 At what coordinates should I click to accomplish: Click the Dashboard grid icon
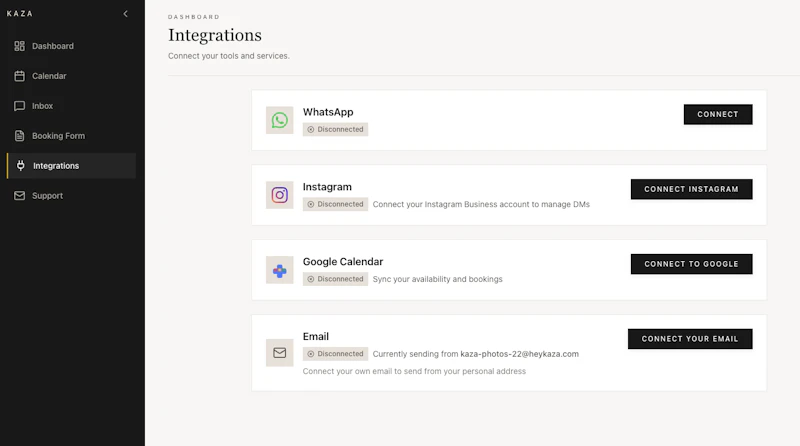point(19,46)
